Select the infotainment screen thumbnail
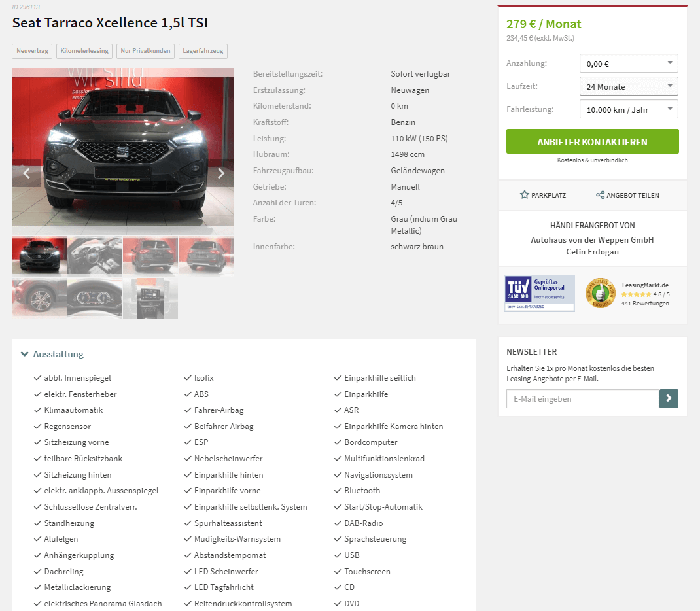The height and width of the screenshot is (611, 700). pos(150,298)
